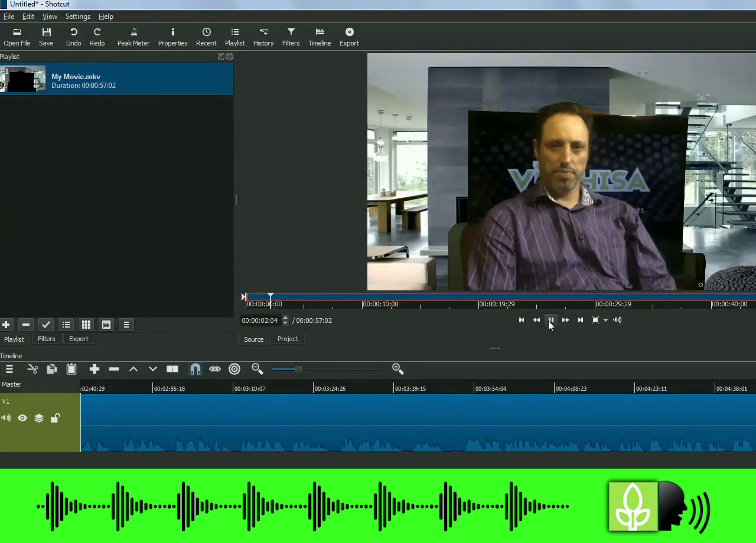Click the Open File toolbar icon
This screenshot has width=756, height=543.
tap(17, 37)
